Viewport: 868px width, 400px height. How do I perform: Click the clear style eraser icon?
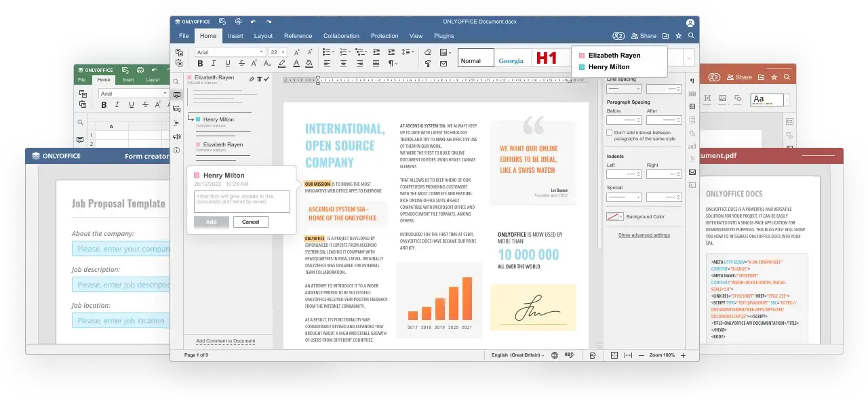tap(427, 52)
